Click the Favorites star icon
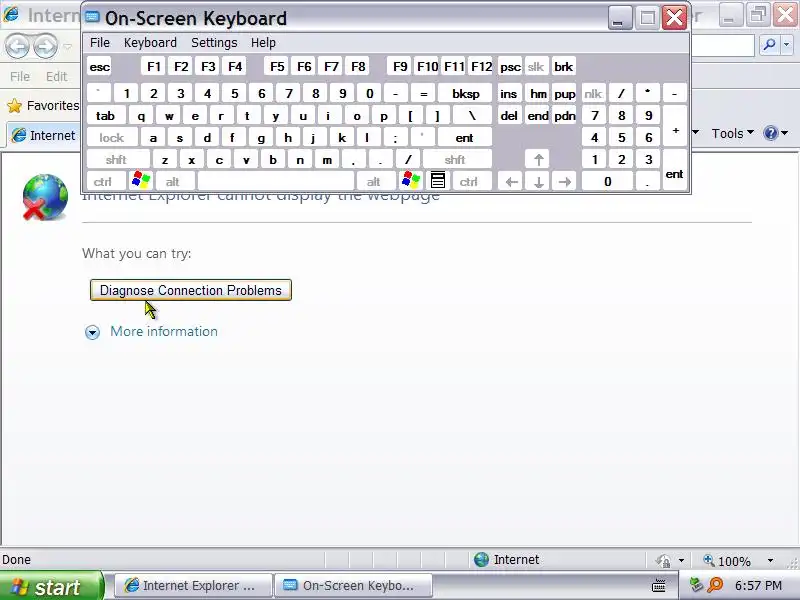 (x=15, y=106)
